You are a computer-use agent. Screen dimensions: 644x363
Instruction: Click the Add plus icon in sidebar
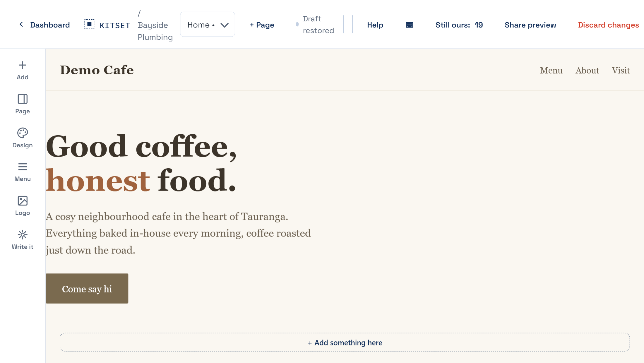(x=23, y=65)
